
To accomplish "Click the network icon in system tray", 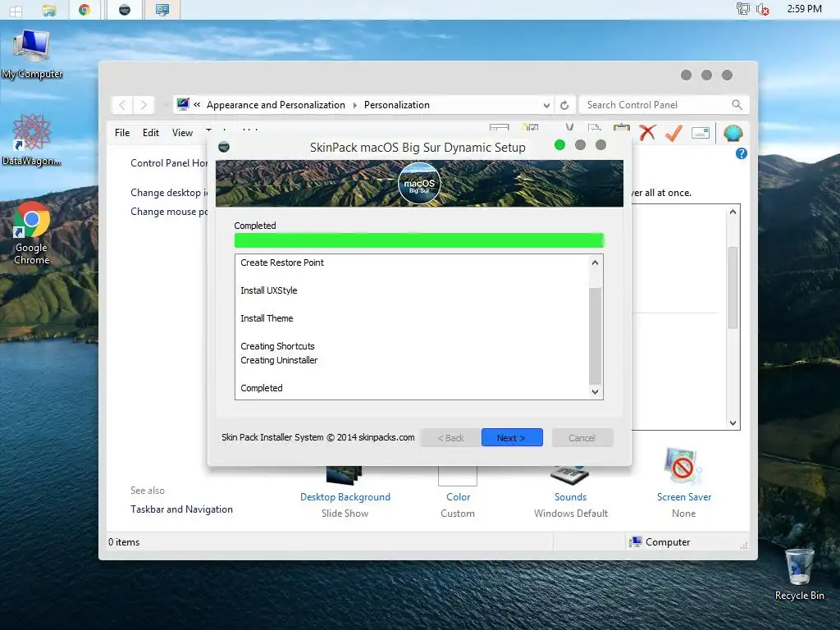I will [743, 8].
